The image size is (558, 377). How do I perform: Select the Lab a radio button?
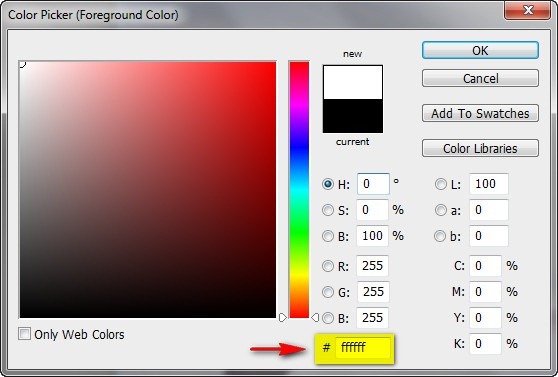click(x=441, y=210)
